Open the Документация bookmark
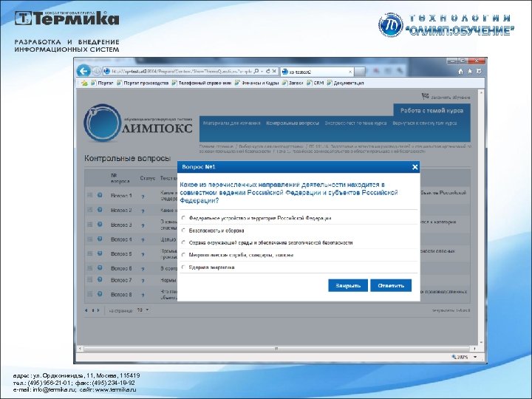532x399 pixels. pos(345,83)
